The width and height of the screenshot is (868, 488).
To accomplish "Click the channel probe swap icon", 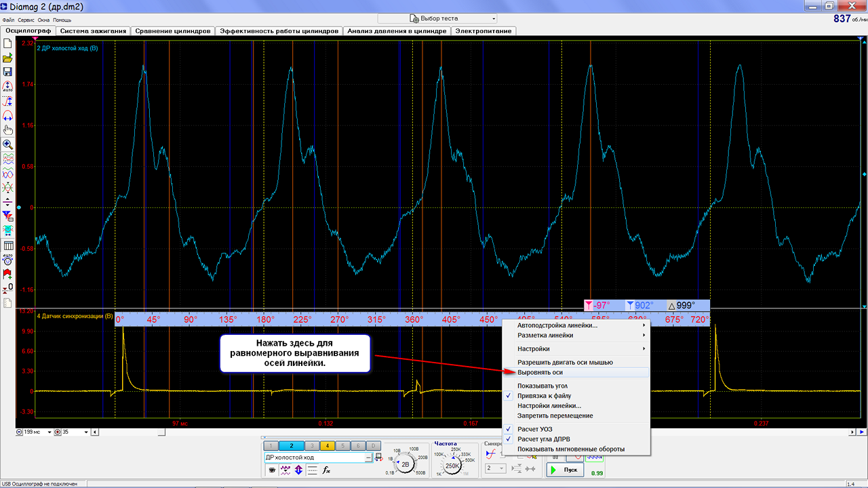I will tap(378, 457).
